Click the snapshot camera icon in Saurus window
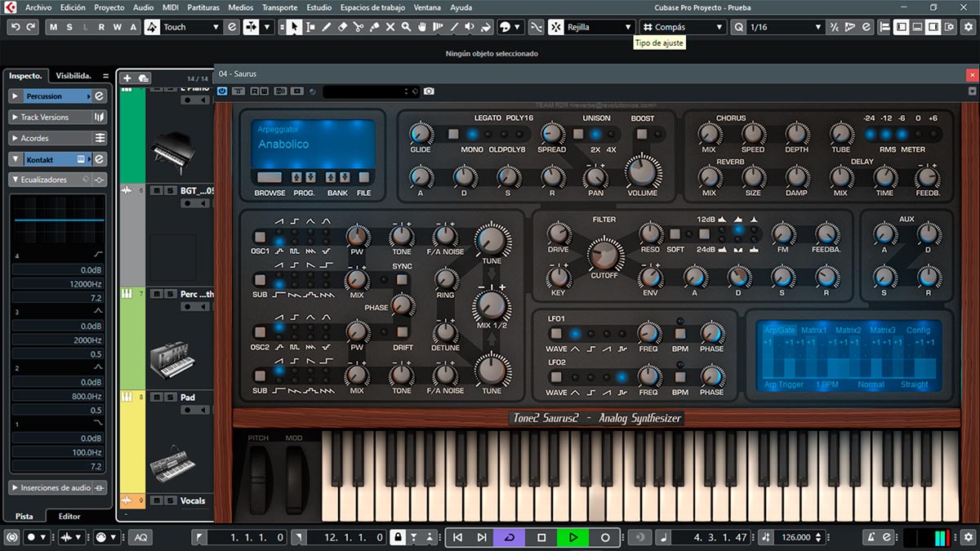Viewport: 980px width, 551px height. tap(429, 91)
